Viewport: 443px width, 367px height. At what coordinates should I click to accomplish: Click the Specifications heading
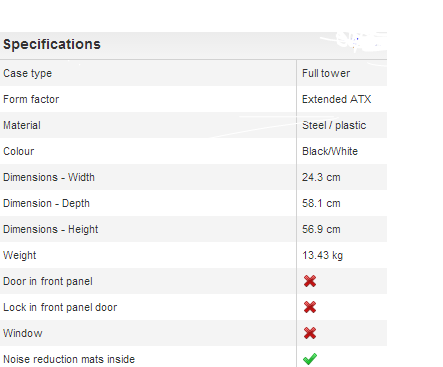pos(52,44)
